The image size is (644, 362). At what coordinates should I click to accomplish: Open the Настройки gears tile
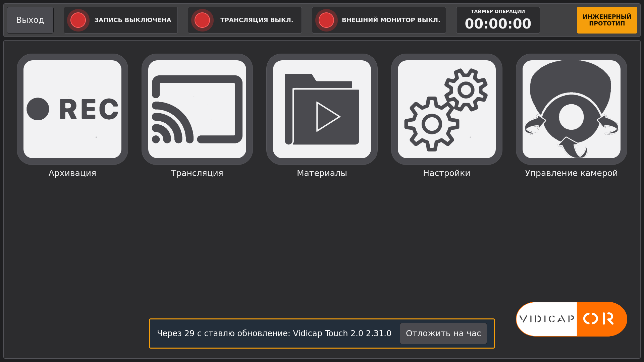447,109
